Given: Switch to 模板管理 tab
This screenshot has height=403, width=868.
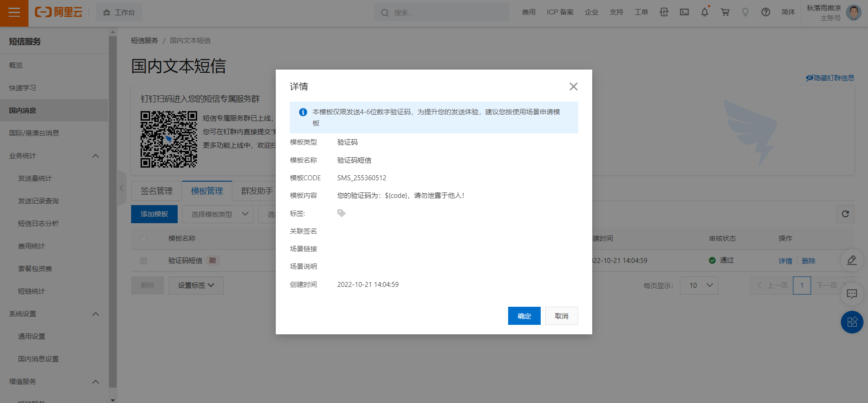Looking at the screenshot, I should coord(207,191).
